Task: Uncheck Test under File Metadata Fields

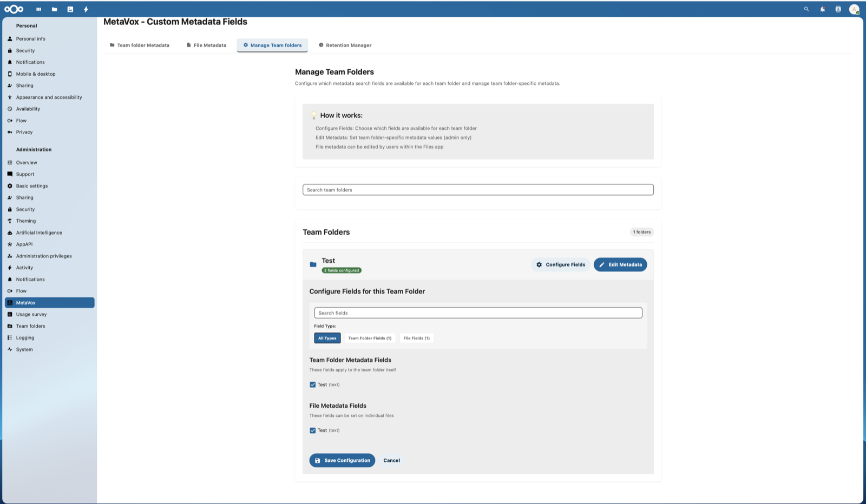Action: click(313, 430)
